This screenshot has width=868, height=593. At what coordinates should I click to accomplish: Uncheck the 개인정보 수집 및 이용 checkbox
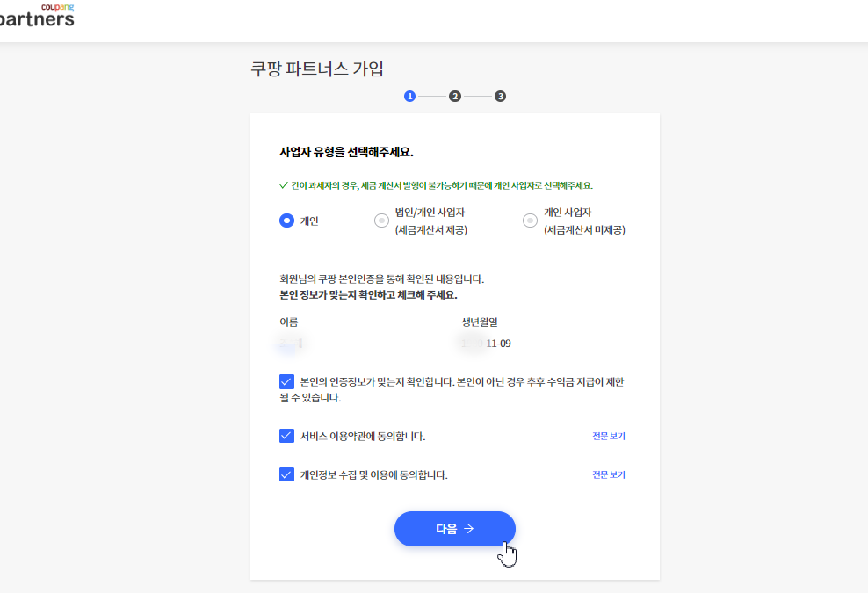pyautogui.click(x=286, y=474)
